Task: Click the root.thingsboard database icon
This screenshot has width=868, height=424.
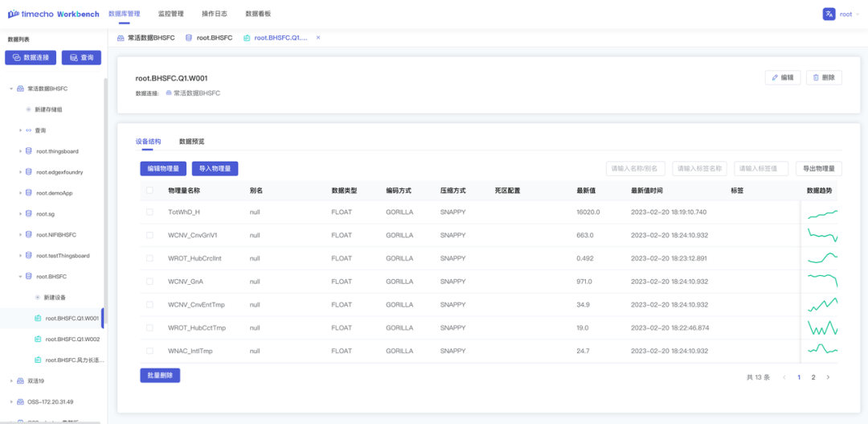Action: click(29, 151)
